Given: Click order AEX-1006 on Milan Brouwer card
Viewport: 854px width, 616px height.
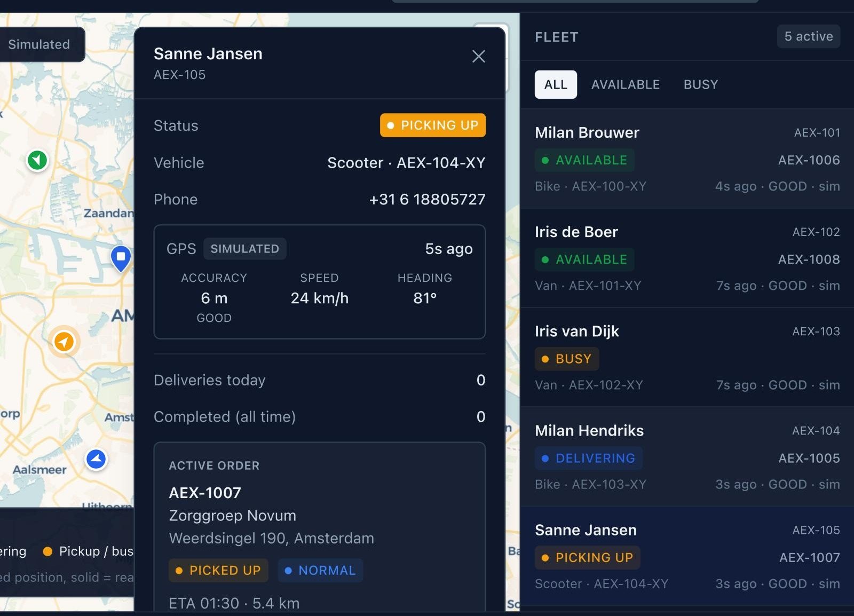Looking at the screenshot, I should [809, 160].
